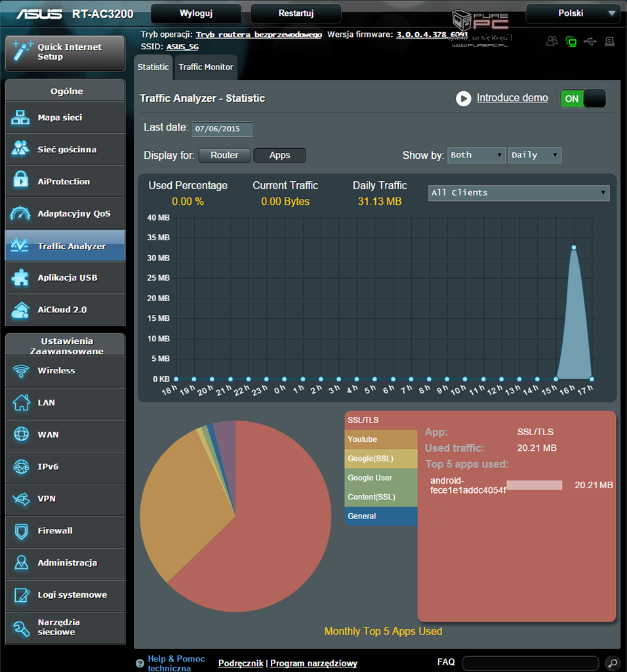Open Sieć gościnna guest network icon

pos(20,149)
